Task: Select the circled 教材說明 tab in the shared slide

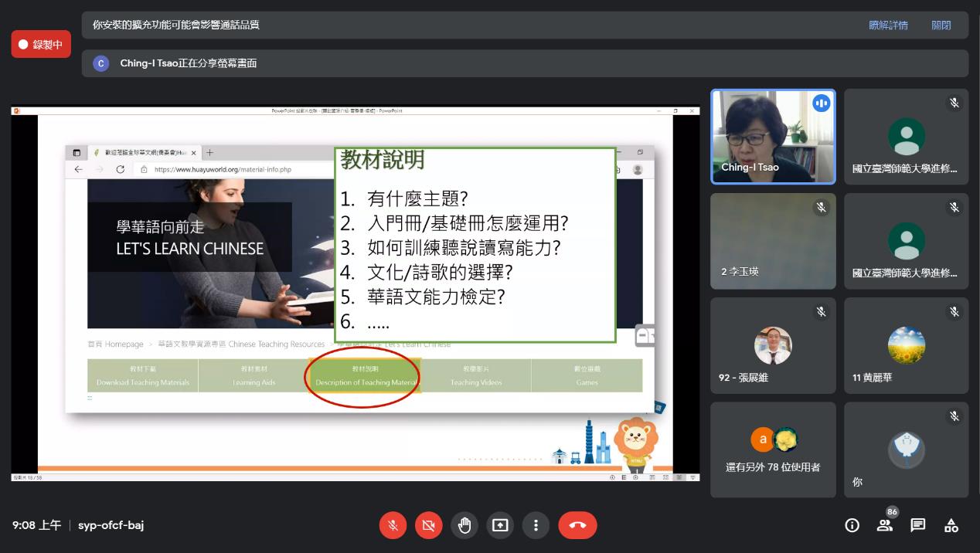Action: pyautogui.click(x=363, y=377)
